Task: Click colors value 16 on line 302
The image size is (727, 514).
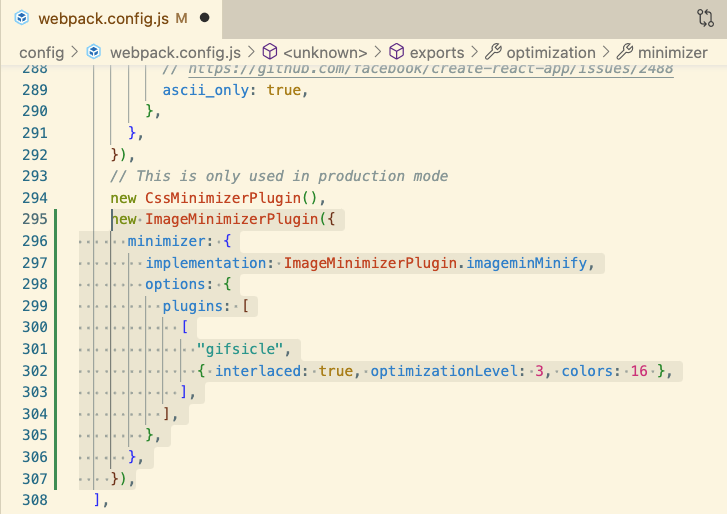Action: tap(639, 371)
